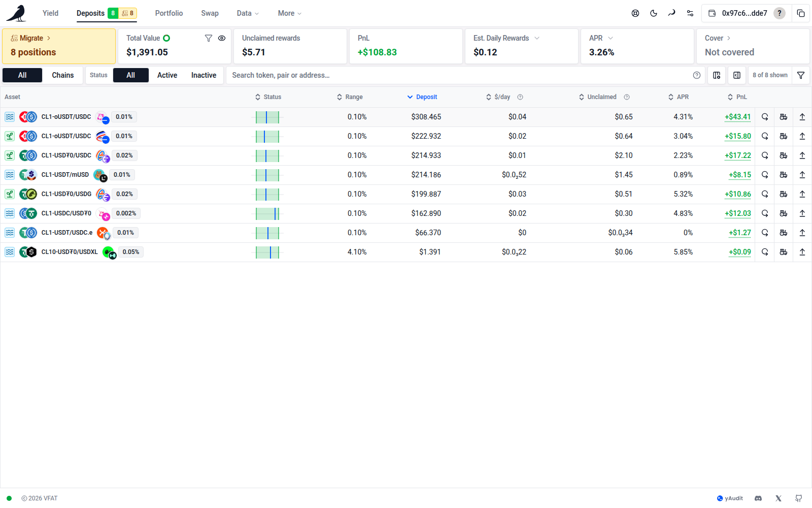Open column settings icon

click(x=717, y=75)
